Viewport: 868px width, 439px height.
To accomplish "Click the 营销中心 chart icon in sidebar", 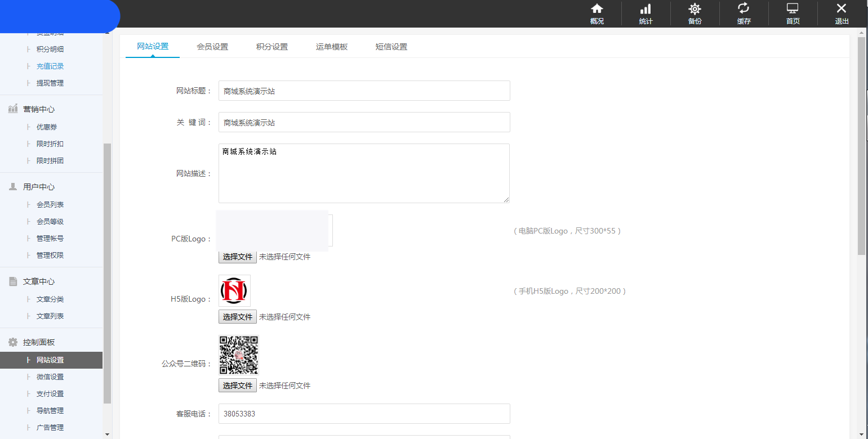I will click(x=13, y=109).
